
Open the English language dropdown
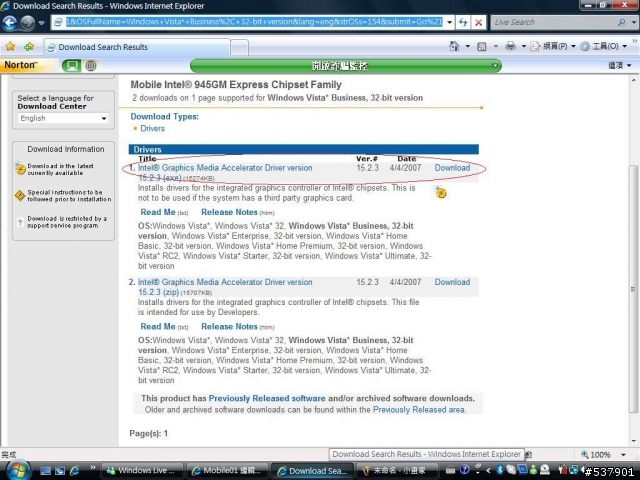(63, 118)
